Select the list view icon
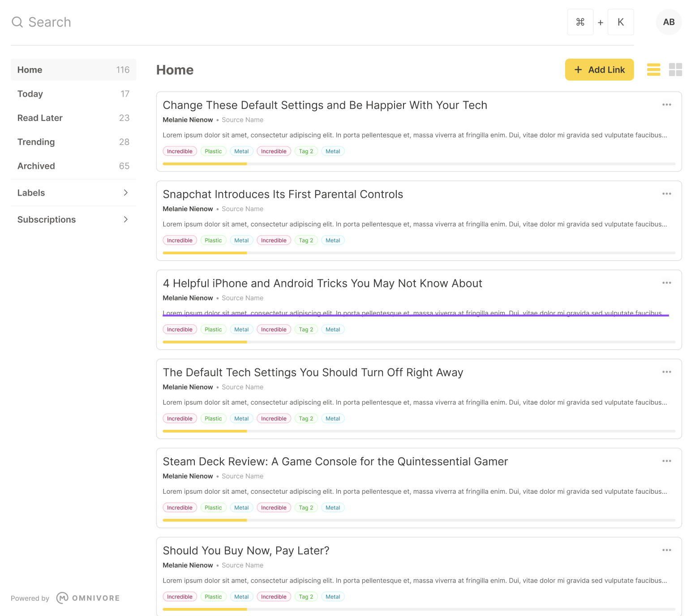Screen dimensions: 695x616 pyautogui.click(x=653, y=69)
